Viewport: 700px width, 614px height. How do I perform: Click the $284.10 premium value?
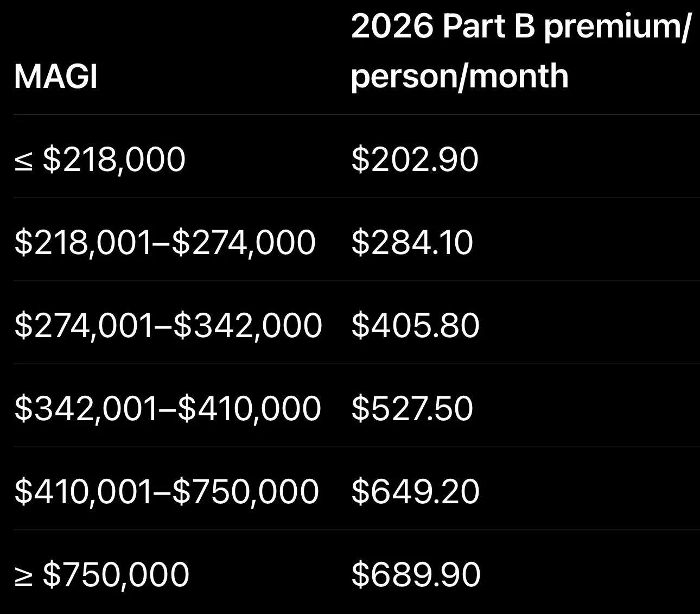pyautogui.click(x=412, y=243)
